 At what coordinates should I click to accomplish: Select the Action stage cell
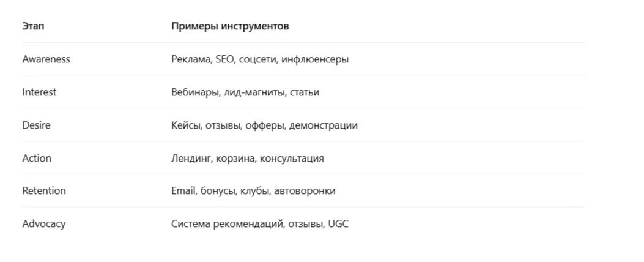[x=37, y=158]
